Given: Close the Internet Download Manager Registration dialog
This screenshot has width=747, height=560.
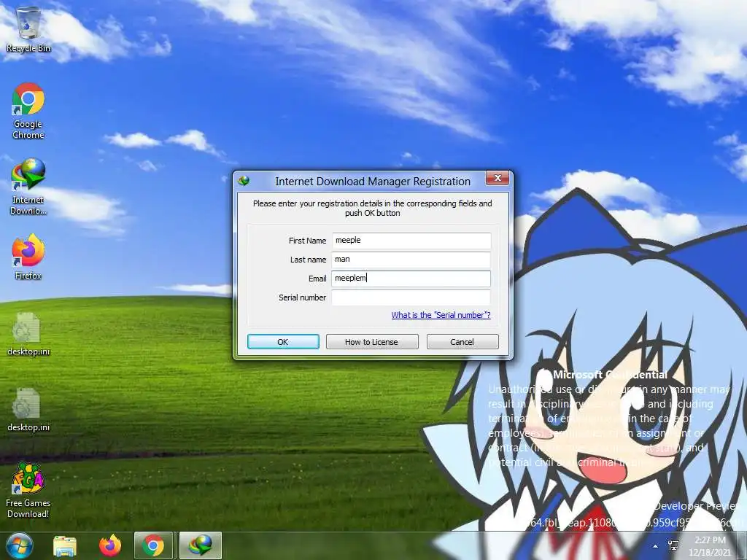Looking at the screenshot, I should point(498,178).
